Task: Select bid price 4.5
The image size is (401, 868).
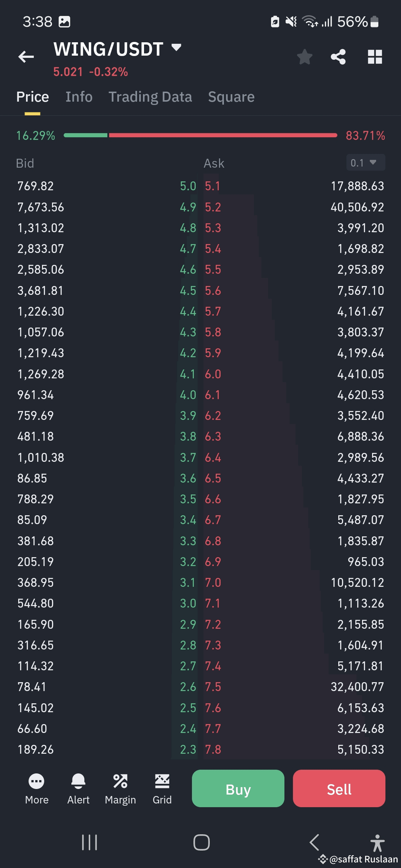Action: point(188,290)
